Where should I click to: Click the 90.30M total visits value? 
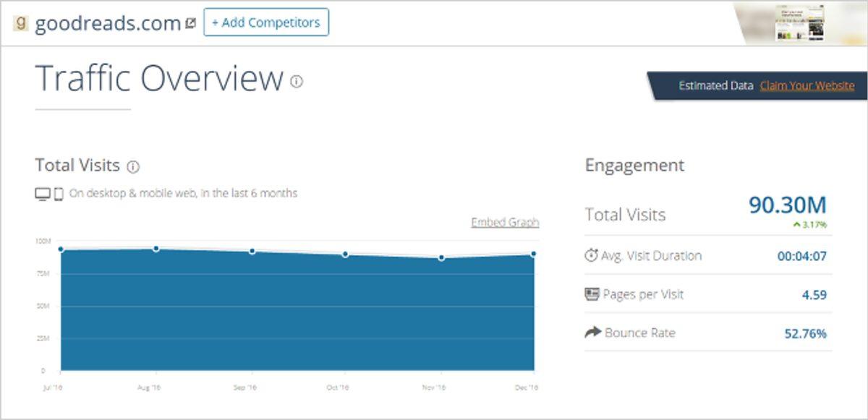pos(787,205)
